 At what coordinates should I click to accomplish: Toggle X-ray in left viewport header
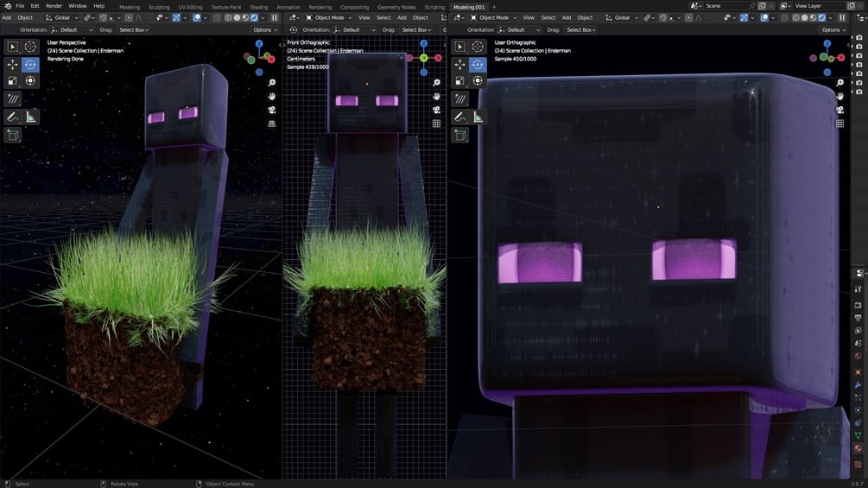tap(217, 17)
